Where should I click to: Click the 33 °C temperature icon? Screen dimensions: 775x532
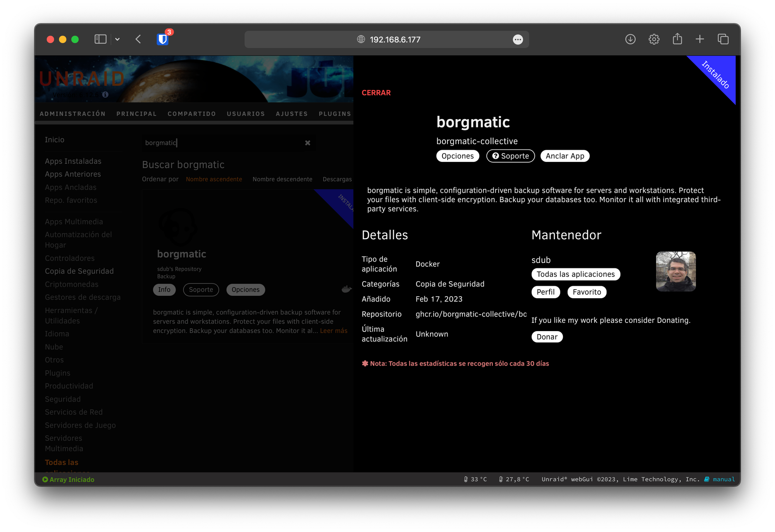point(466,479)
